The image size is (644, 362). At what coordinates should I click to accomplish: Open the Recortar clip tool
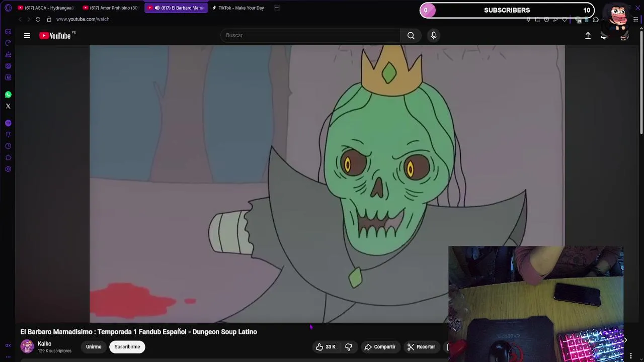421,347
